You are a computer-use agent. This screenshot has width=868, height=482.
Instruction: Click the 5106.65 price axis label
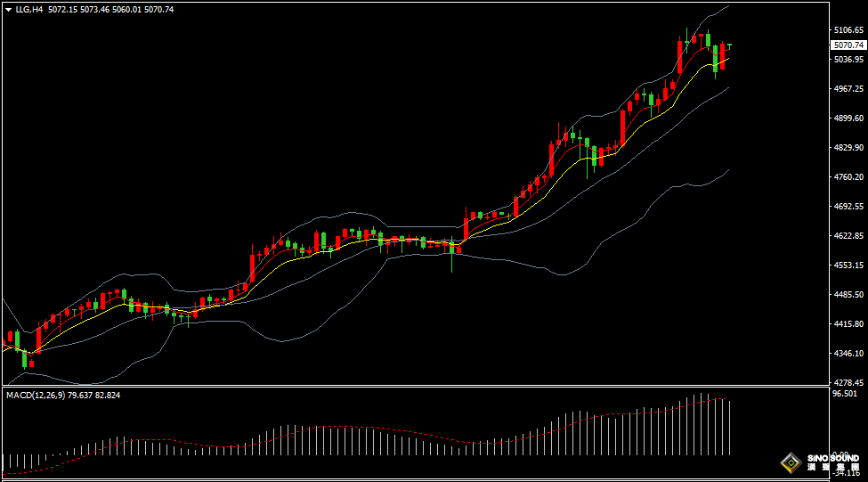point(847,29)
